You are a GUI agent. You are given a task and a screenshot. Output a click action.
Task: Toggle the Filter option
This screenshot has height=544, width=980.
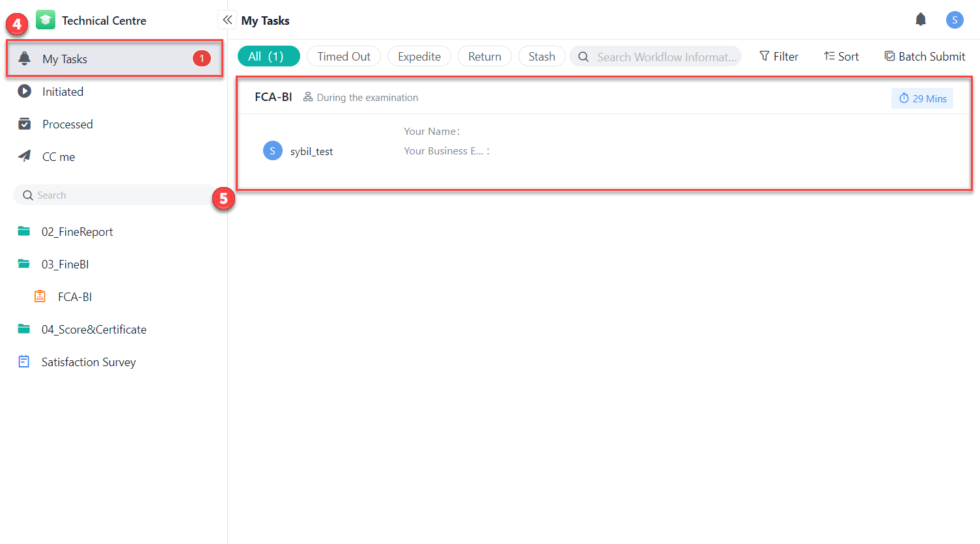779,56
